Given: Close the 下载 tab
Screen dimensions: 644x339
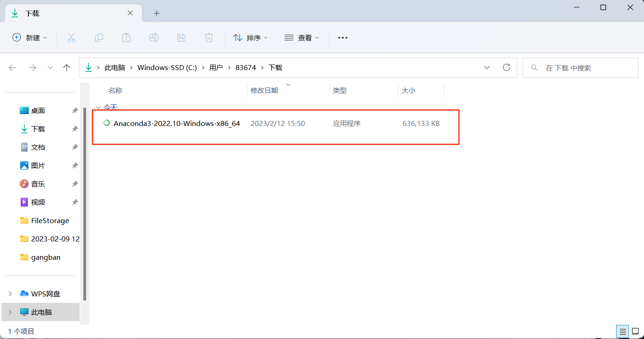Looking at the screenshot, I should coord(130,13).
